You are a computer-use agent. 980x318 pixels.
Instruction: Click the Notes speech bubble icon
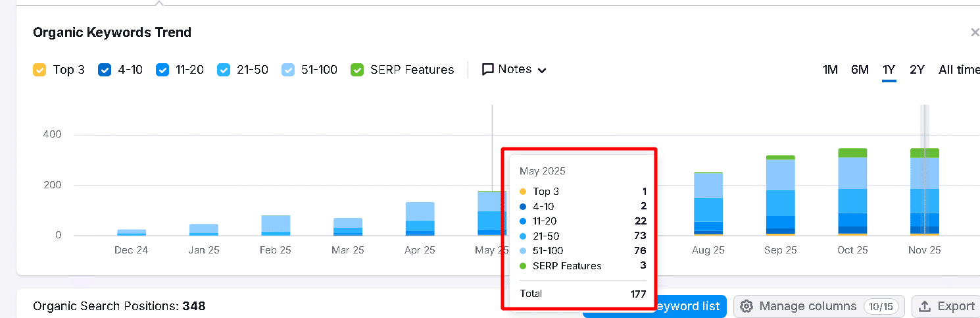point(488,69)
